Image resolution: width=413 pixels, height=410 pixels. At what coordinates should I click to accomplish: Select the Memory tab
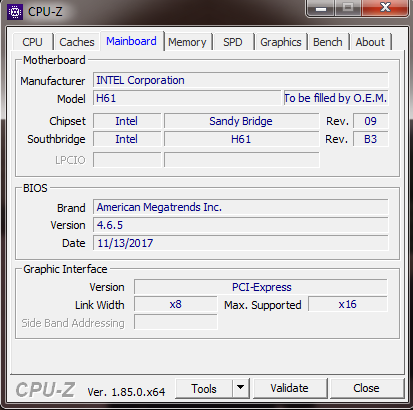point(187,42)
